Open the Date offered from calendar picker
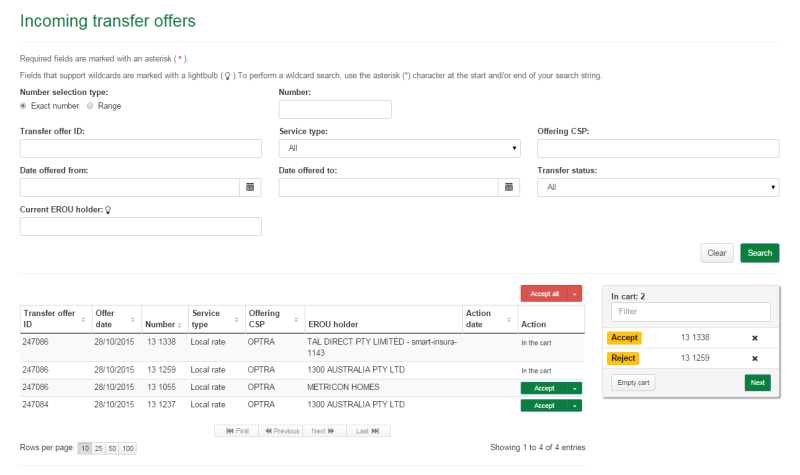This screenshot has height=475, width=800. point(250,187)
